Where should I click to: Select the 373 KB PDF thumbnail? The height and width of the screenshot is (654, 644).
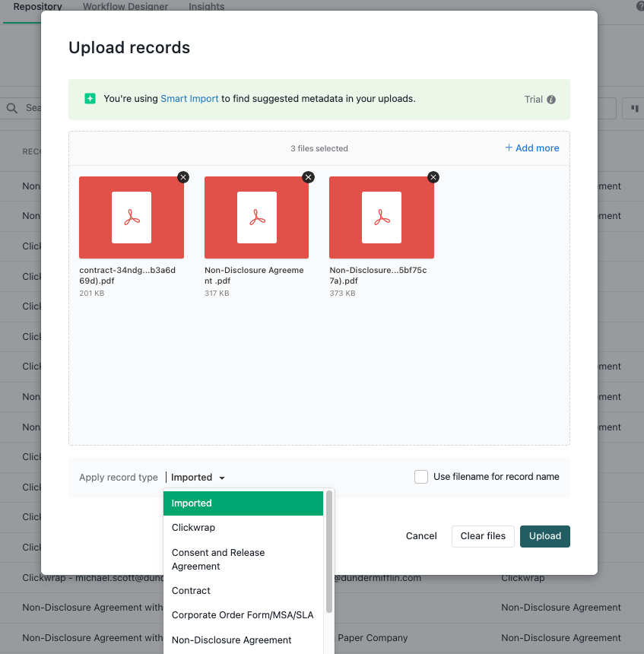click(382, 217)
